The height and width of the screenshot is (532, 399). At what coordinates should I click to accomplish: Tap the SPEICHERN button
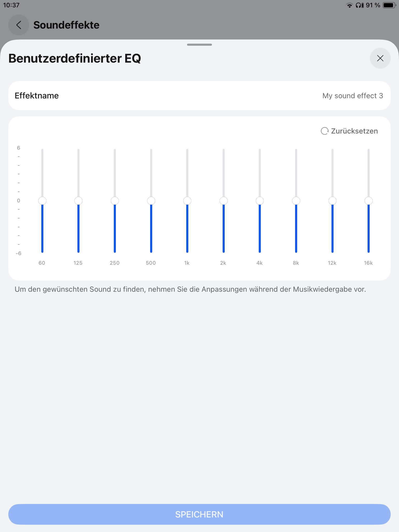pos(199,514)
